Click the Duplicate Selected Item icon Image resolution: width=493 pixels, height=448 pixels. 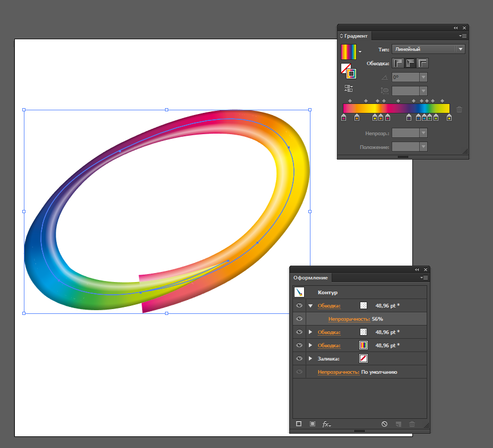399,424
